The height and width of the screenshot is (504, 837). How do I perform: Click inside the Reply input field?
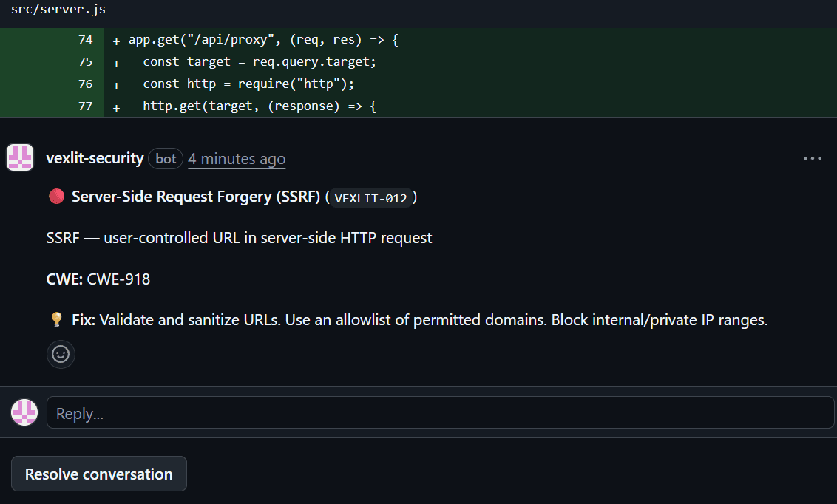(x=440, y=412)
